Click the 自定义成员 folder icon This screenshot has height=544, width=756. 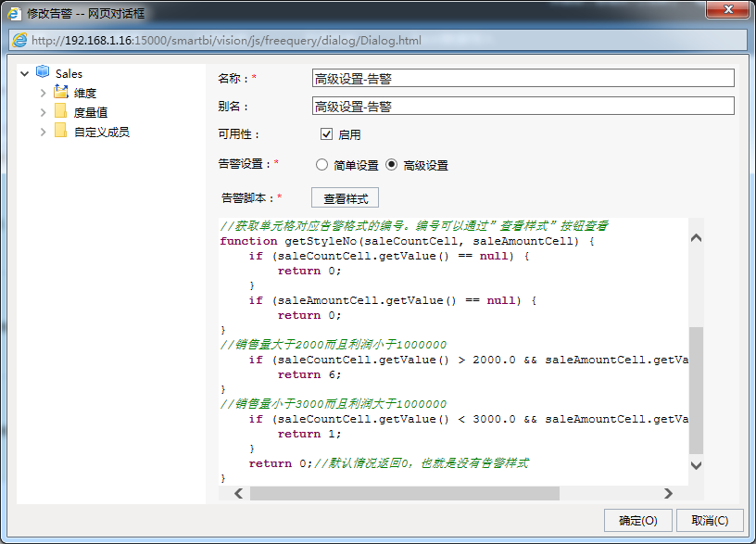61,131
